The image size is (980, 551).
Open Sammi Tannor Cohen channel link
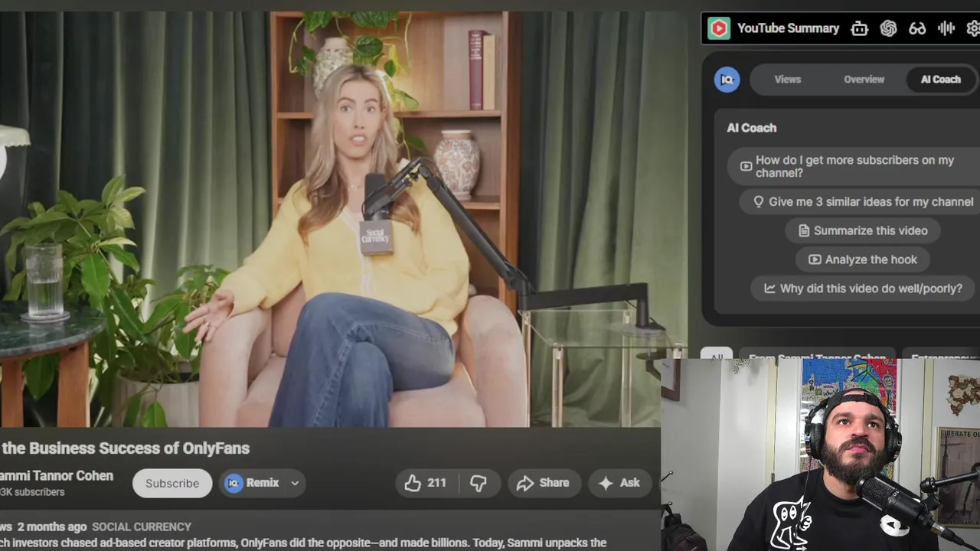tap(57, 476)
